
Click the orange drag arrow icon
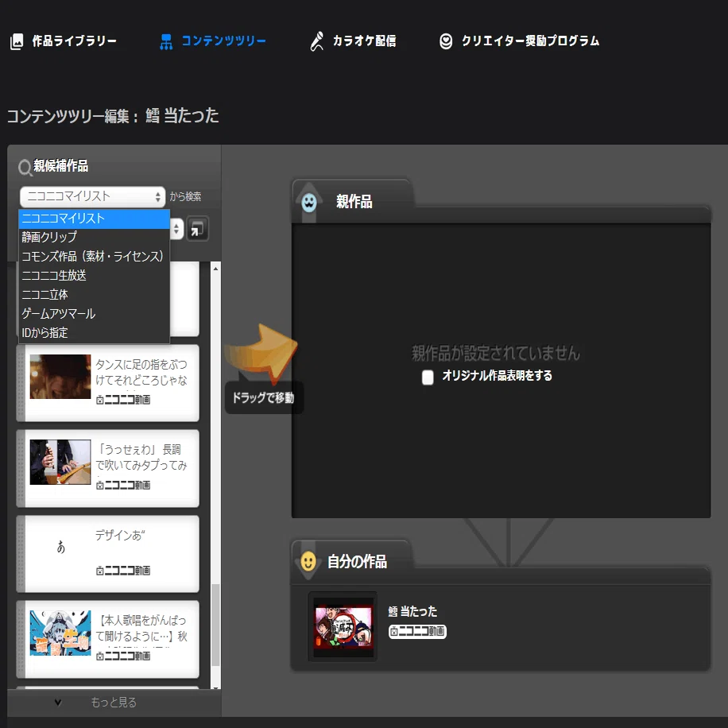(x=261, y=354)
